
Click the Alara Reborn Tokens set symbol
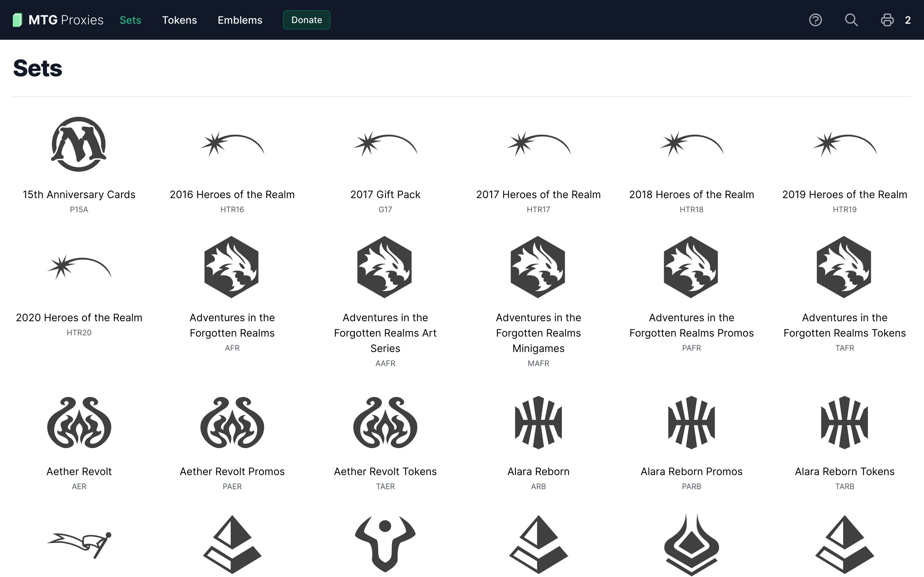(844, 422)
